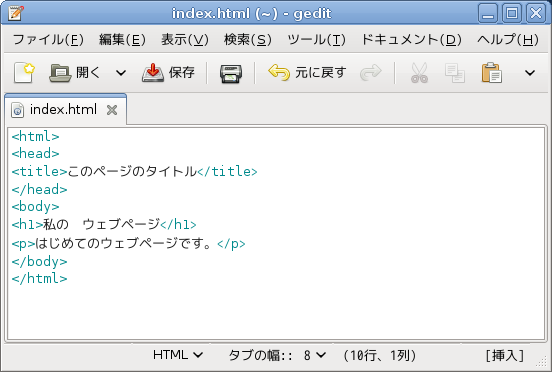This screenshot has height=372, width=552.
Task: Click the </body> closing tag line
Action: coord(39,262)
